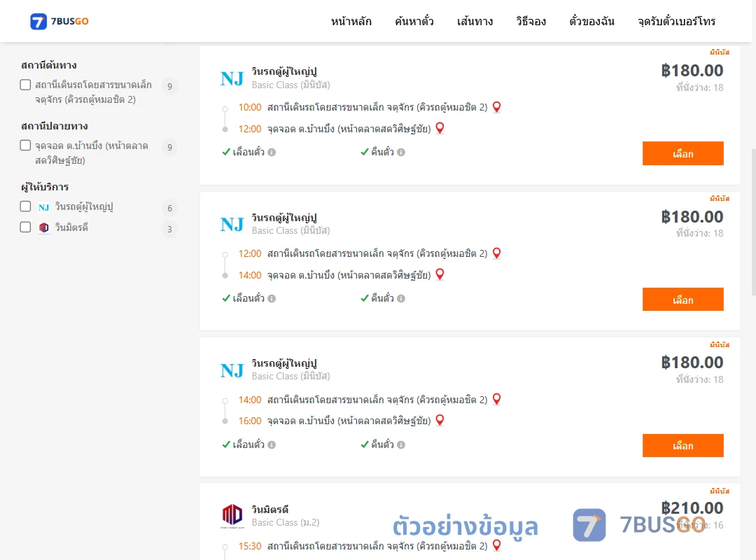The height and width of the screenshot is (560, 756).
Task: Click the วินมิตรดี logo on the 15:30 trip
Action: click(x=232, y=516)
